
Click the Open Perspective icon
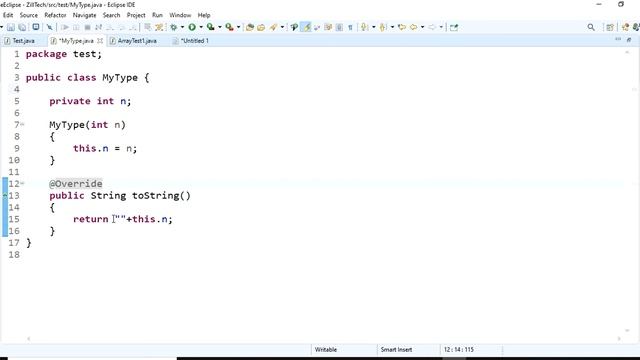pos(610,27)
